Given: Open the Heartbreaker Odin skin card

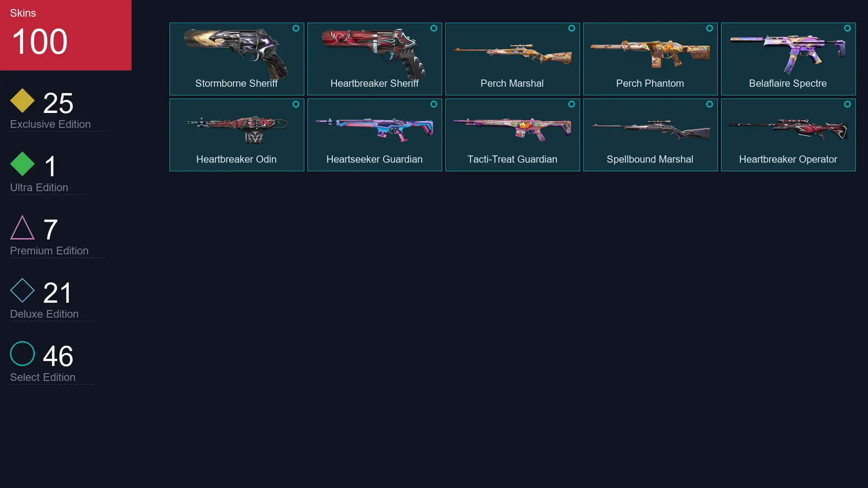Looking at the screenshot, I should tap(236, 135).
